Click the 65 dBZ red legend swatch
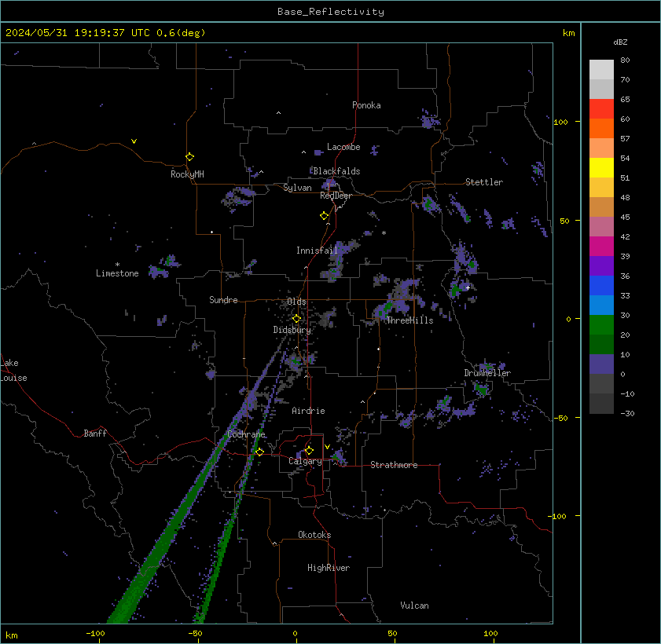Image resolution: width=661 pixels, height=644 pixels. coord(601,109)
